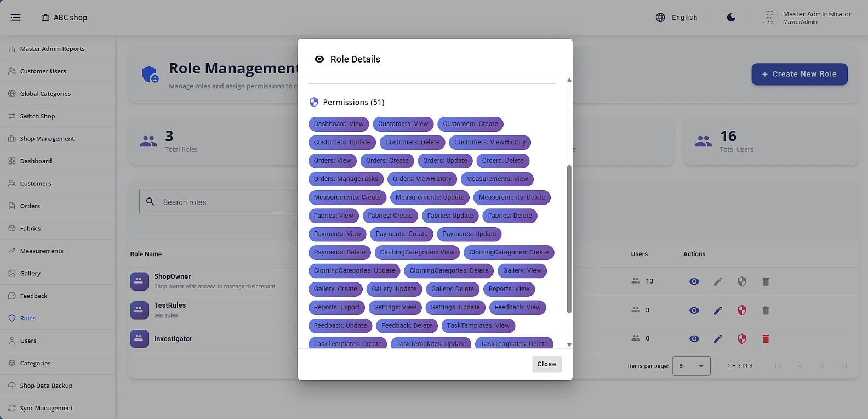Viewport: 868px width, 419px height.
Task: Permissions shield icon for TestRules role
Action: pyautogui.click(x=742, y=310)
